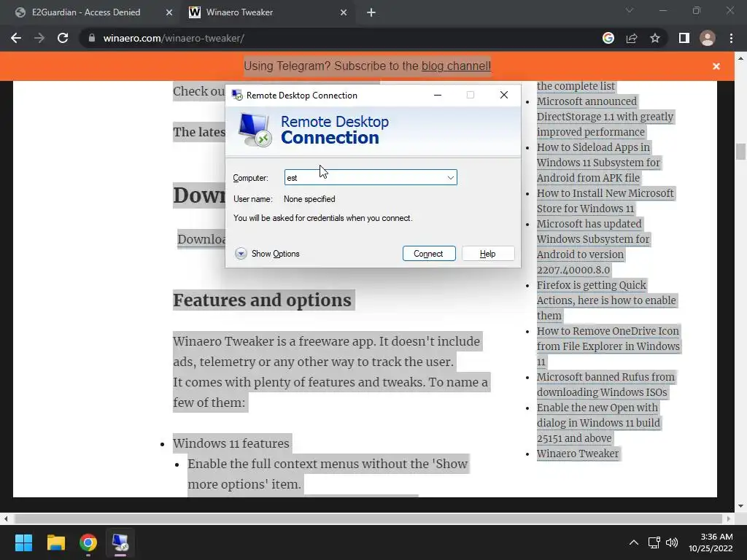Open the taskbar clock and date

pyautogui.click(x=711, y=542)
